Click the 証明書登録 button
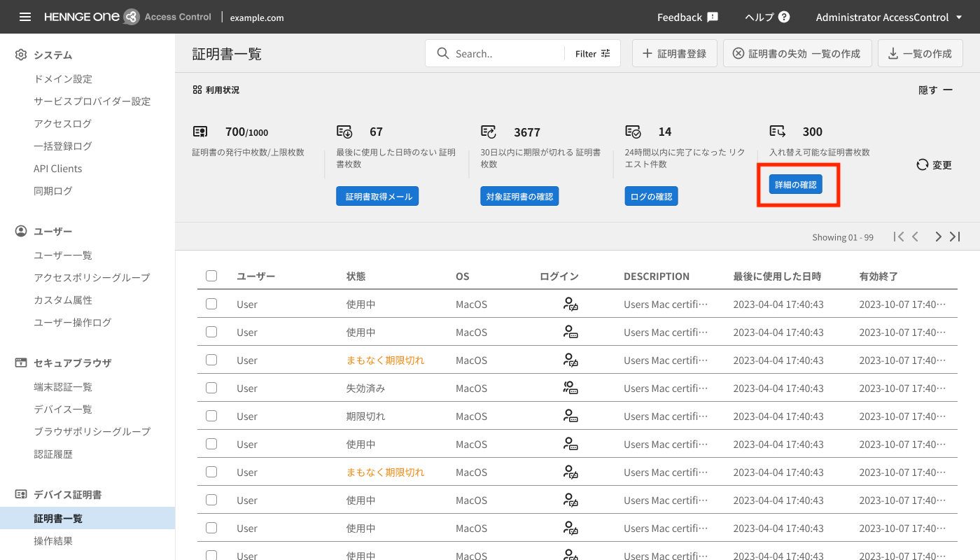The image size is (980, 560). (675, 54)
